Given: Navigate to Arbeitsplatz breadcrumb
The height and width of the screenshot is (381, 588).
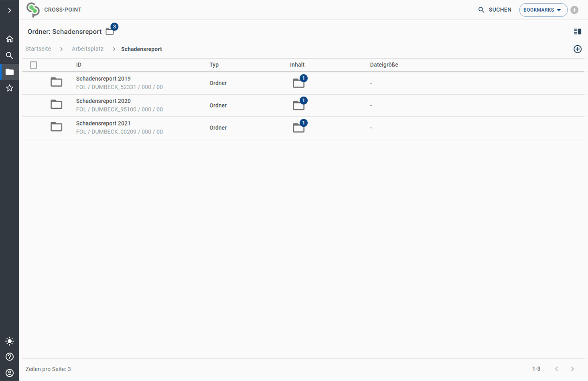Looking at the screenshot, I should [x=87, y=49].
